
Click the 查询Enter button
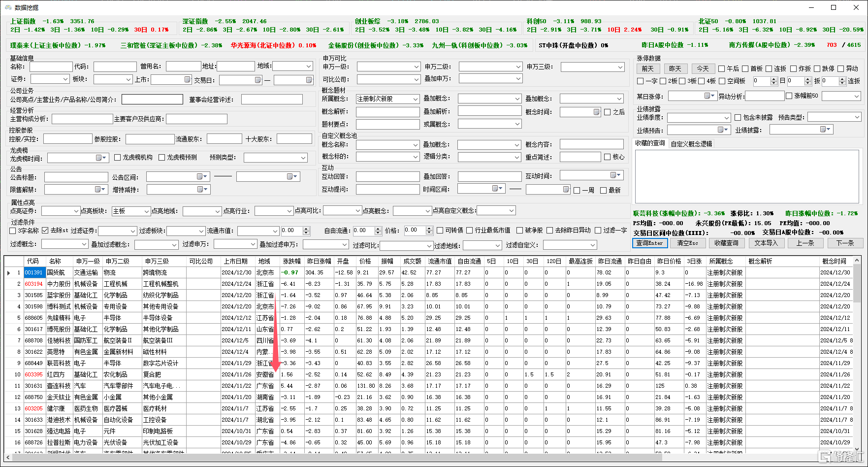649,243
